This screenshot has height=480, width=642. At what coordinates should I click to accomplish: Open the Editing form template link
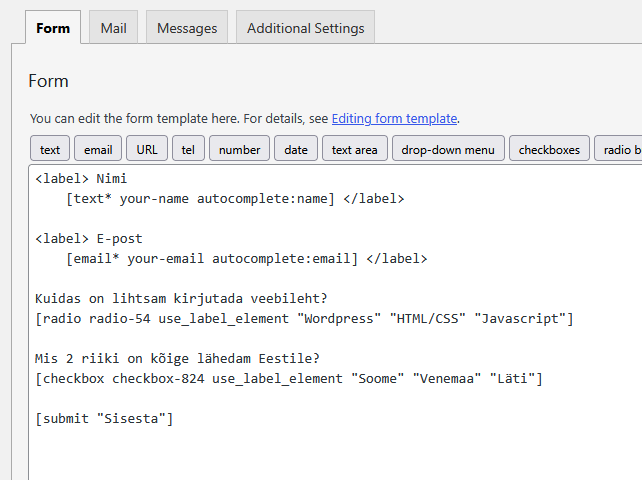coord(394,118)
